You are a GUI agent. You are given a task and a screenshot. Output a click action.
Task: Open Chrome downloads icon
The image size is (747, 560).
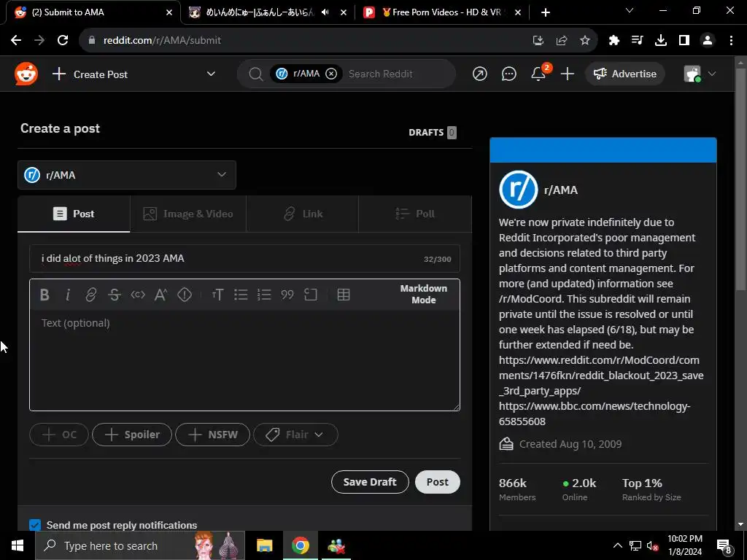pos(661,41)
